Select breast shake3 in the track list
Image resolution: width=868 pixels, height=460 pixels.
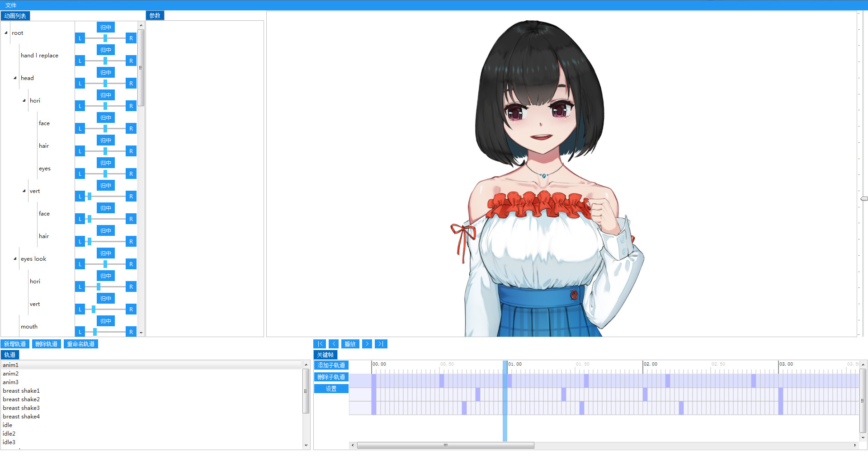tap(21, 408)
